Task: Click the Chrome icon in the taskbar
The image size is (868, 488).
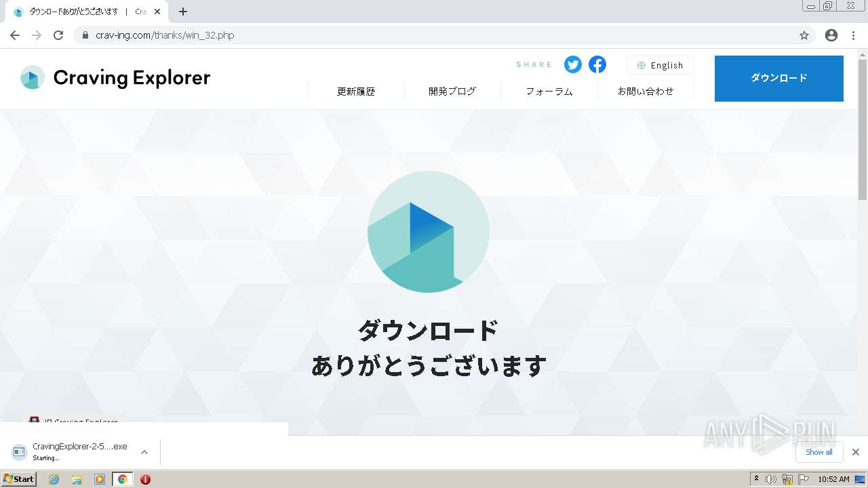Action: [x=122, y=479]
